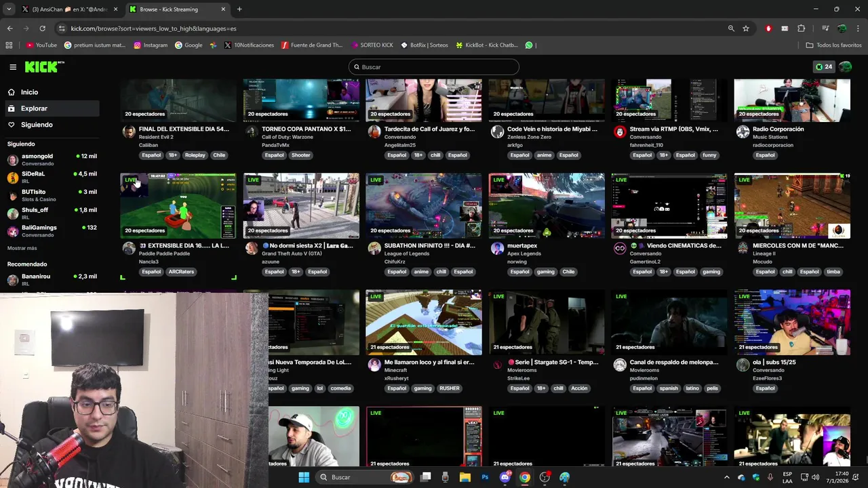Click the green KICK logo
Image resolution: width=868 pixels, height=488 pixels.
pos(42,66)
